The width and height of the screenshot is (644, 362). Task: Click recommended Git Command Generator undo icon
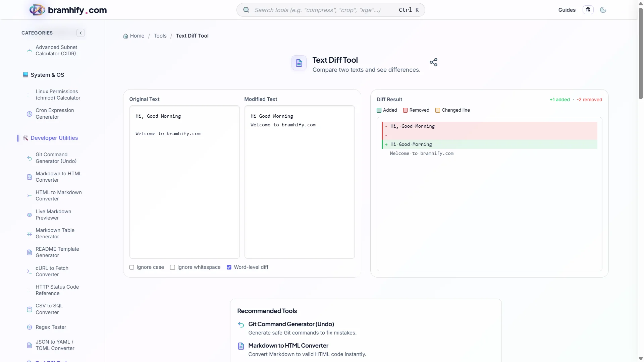pyautogui.click(x=241, y=324)
